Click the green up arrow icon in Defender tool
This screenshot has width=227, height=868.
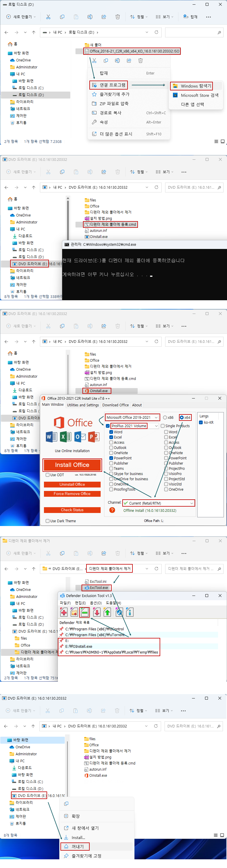107,612
